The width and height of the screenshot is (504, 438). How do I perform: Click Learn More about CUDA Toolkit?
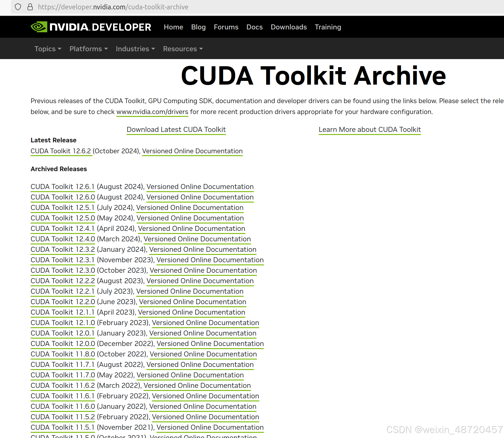pyautogui.click(x=370, y=130)
